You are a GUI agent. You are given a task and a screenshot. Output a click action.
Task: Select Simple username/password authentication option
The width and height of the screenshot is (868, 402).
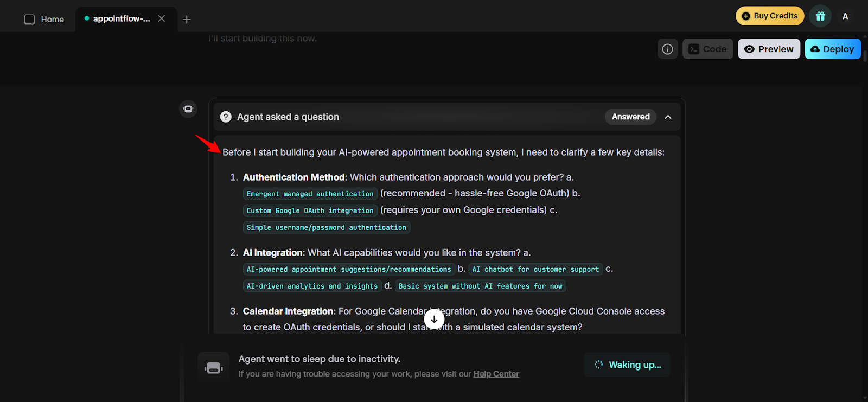[x=327, y=227]
